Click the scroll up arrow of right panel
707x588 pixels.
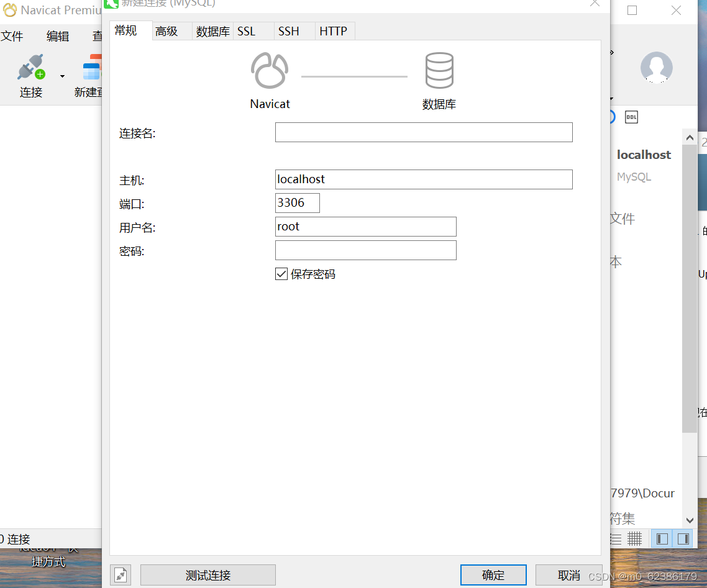pyautogui.click(x=690, y=138)
